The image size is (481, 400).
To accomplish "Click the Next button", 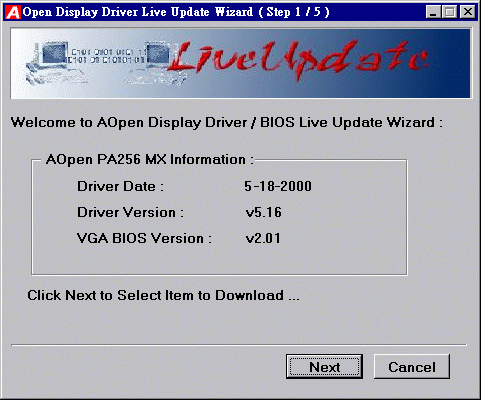I will point(324,366).
